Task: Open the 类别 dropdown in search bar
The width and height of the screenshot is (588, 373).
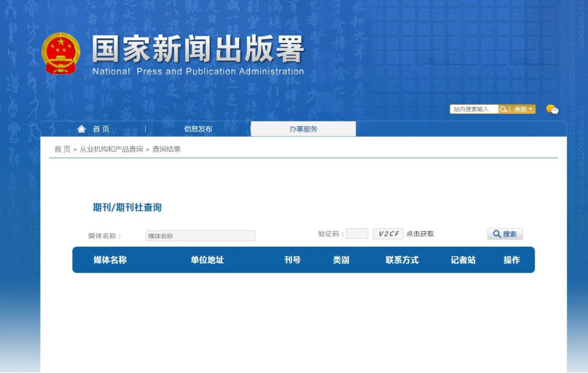Action: 523,109
